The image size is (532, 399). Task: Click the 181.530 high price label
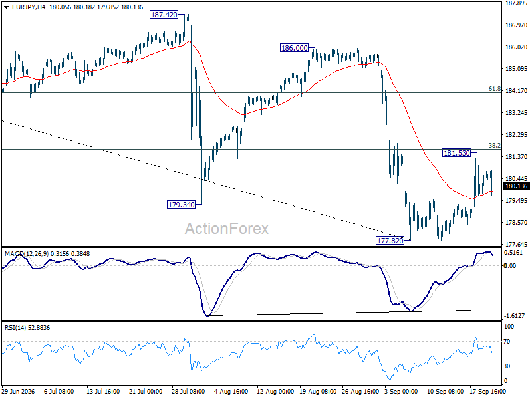[x=457, y=153]
